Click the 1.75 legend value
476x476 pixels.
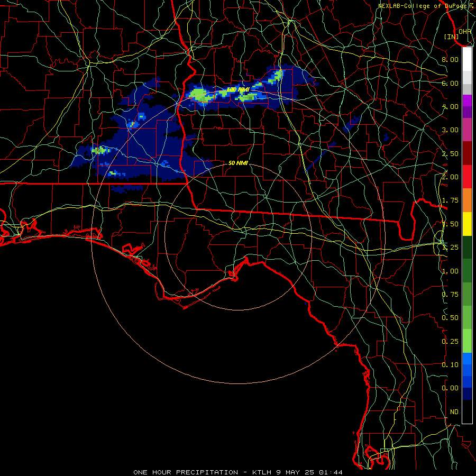(x=450, y=200)
